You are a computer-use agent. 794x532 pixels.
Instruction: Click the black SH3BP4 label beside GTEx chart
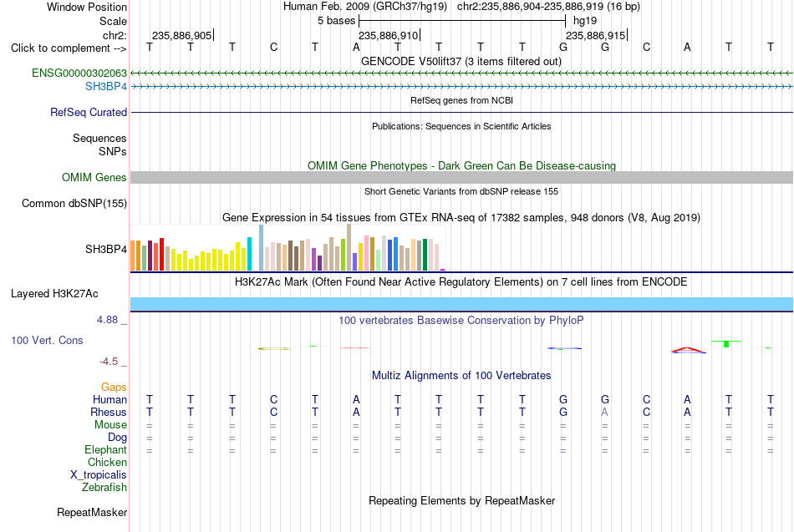click(x=106, y=249)
